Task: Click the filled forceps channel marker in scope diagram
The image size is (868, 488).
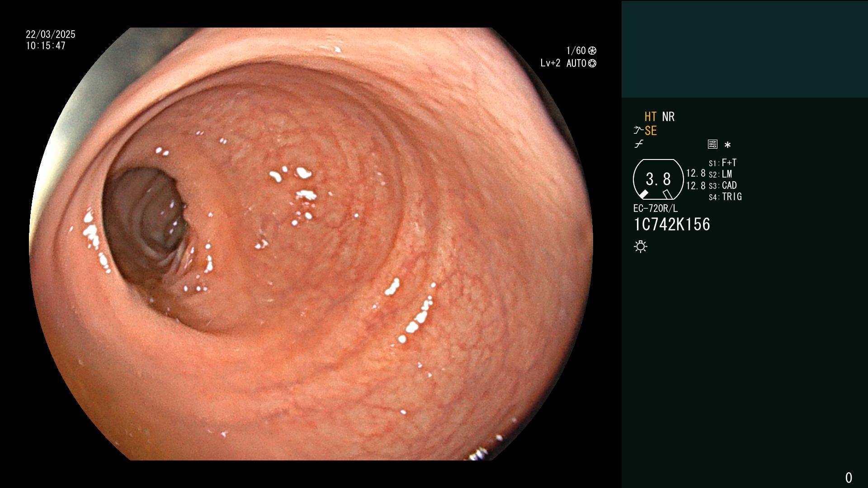Action: coord(643,194)
